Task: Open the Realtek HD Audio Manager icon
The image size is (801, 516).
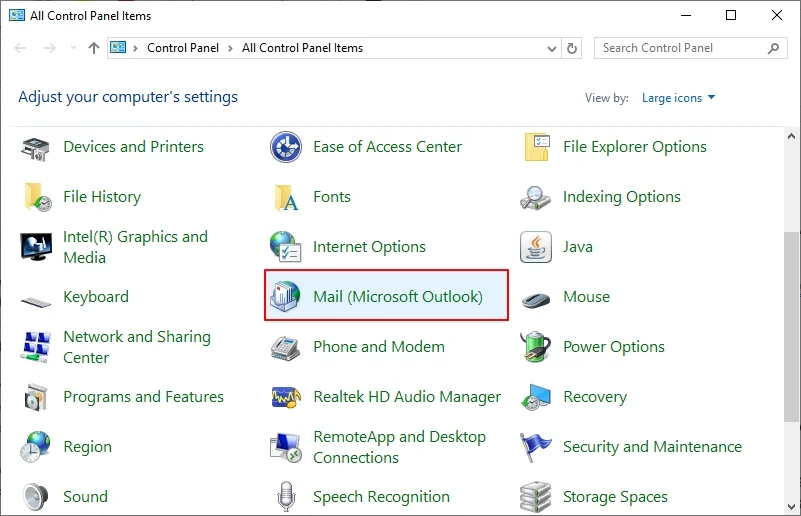Action: click(x=287, y=397)
